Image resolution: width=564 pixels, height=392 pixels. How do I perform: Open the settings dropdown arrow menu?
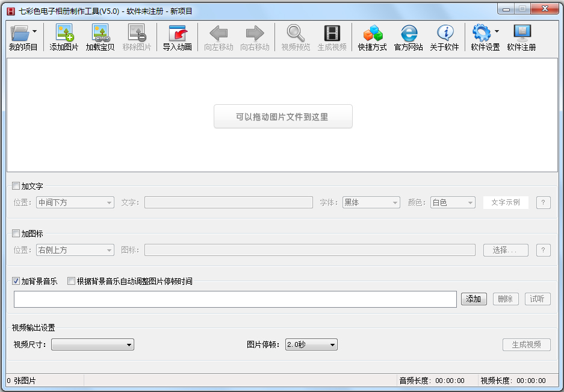click(496, 31)
